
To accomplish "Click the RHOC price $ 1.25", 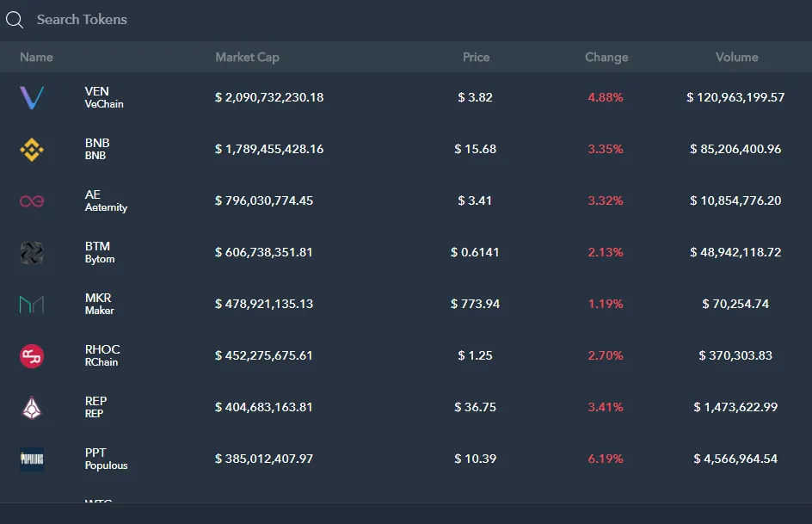I will coord(476,355).
